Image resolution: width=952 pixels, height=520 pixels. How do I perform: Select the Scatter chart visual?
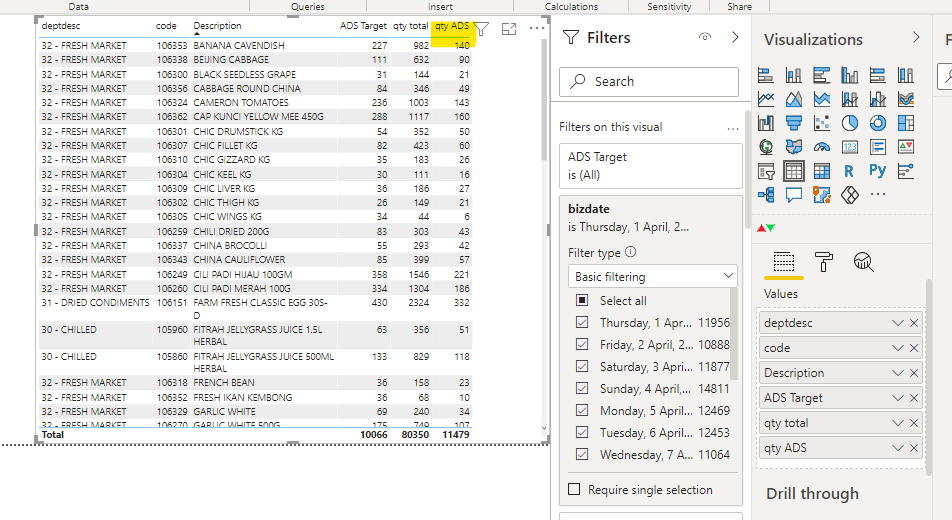tap(821, 123)
